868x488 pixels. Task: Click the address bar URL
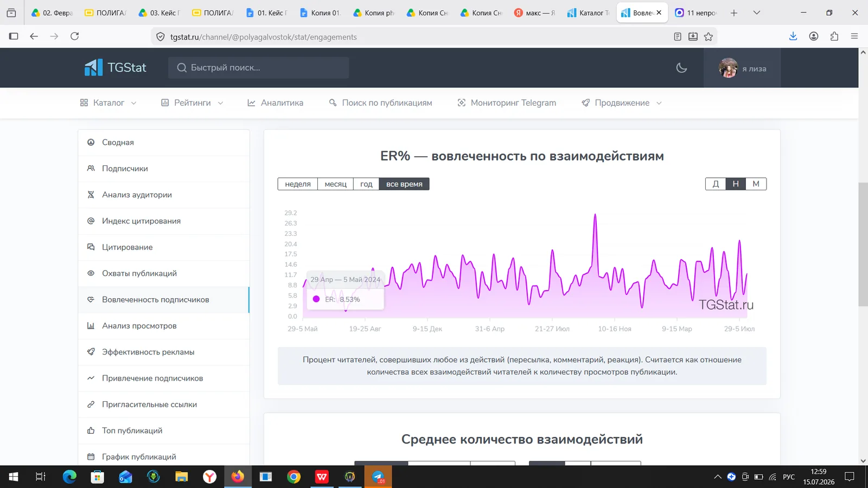pyautogui.click(x=264, y=37)
